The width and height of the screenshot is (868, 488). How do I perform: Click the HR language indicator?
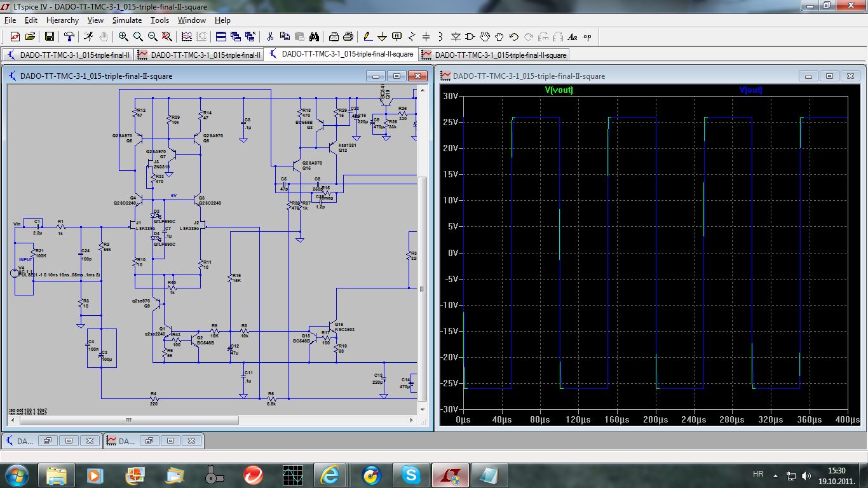[757, 474]
